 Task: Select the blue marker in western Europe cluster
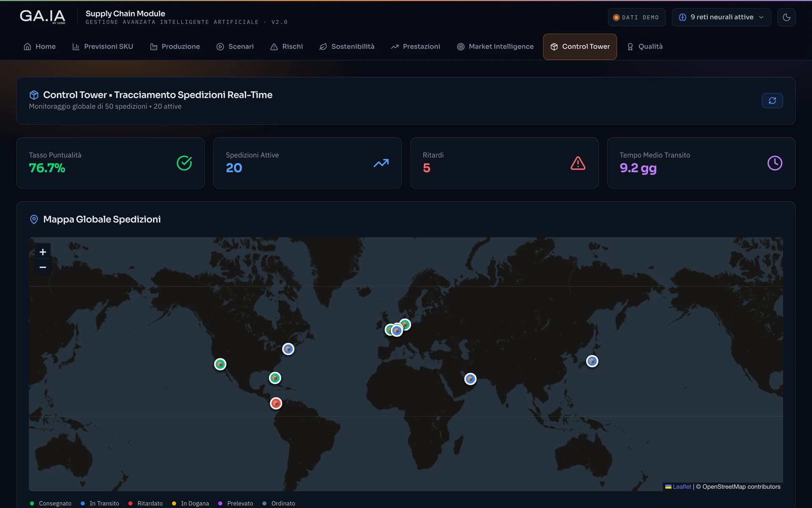(397, 331)
